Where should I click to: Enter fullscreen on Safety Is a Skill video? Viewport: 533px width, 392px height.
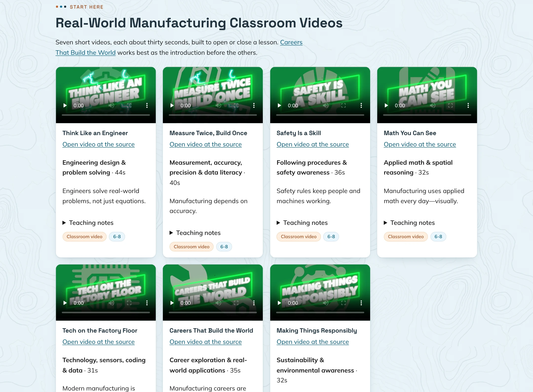pyautogui.click(x=343, y=106)
